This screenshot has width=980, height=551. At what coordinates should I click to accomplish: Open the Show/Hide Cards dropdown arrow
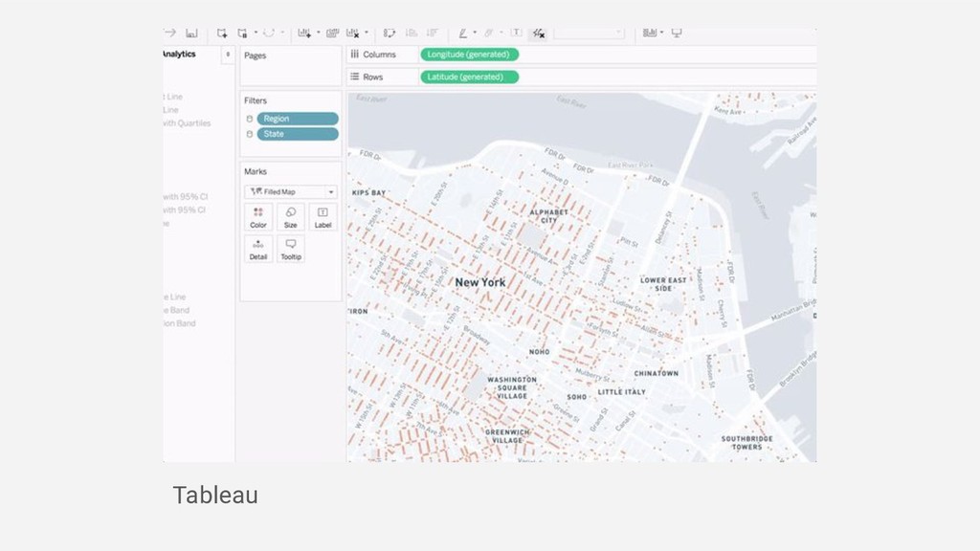pyautogui.click(x=661, y=33)
